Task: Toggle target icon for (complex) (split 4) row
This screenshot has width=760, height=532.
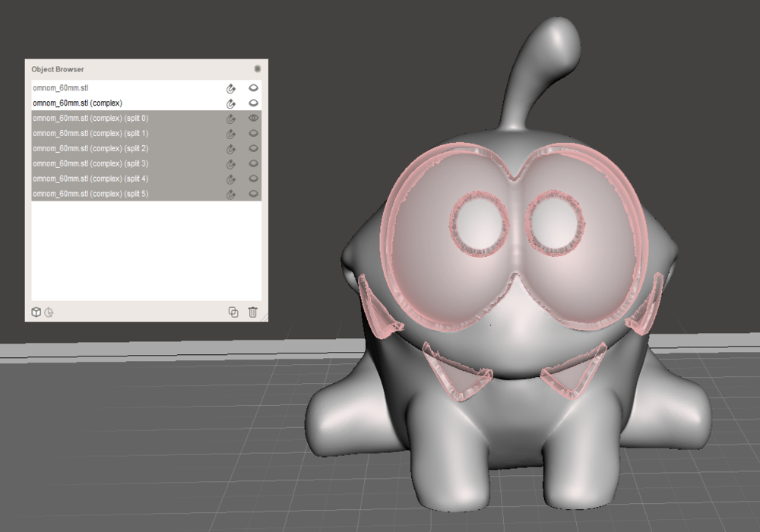Action: 231,179
